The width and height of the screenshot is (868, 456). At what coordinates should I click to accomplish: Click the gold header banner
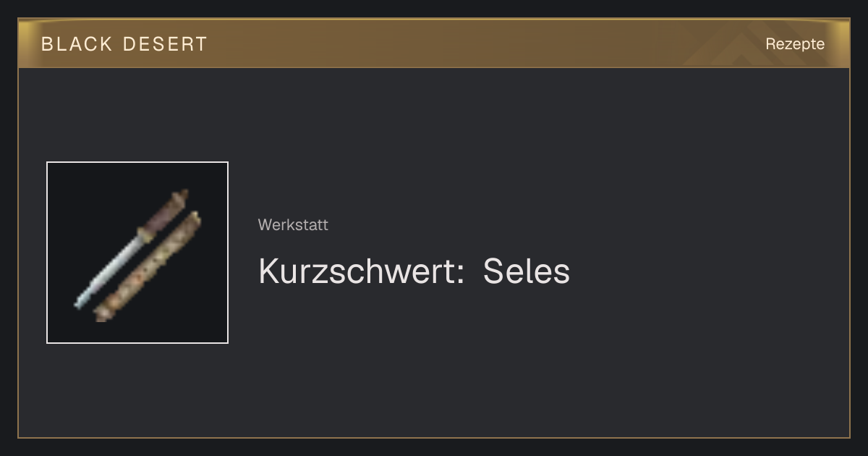click(434, 43)
